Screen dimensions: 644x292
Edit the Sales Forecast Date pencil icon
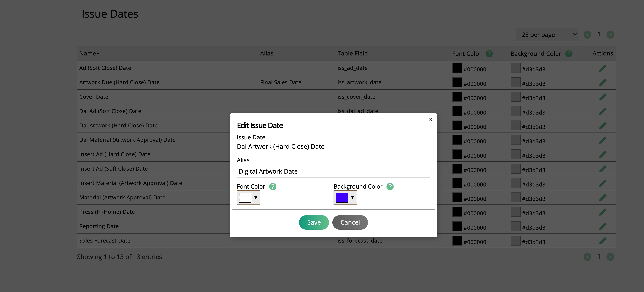(602, 241)
